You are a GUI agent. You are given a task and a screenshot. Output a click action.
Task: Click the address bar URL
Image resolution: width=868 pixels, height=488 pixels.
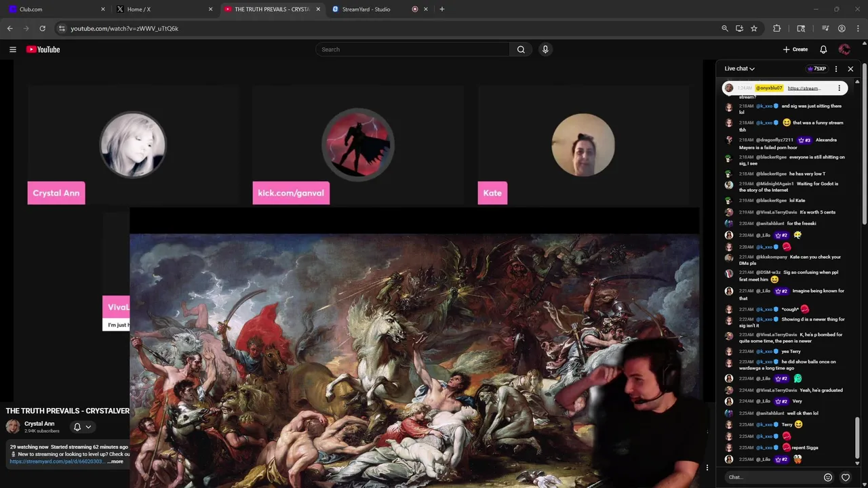(x=125, y=28)
